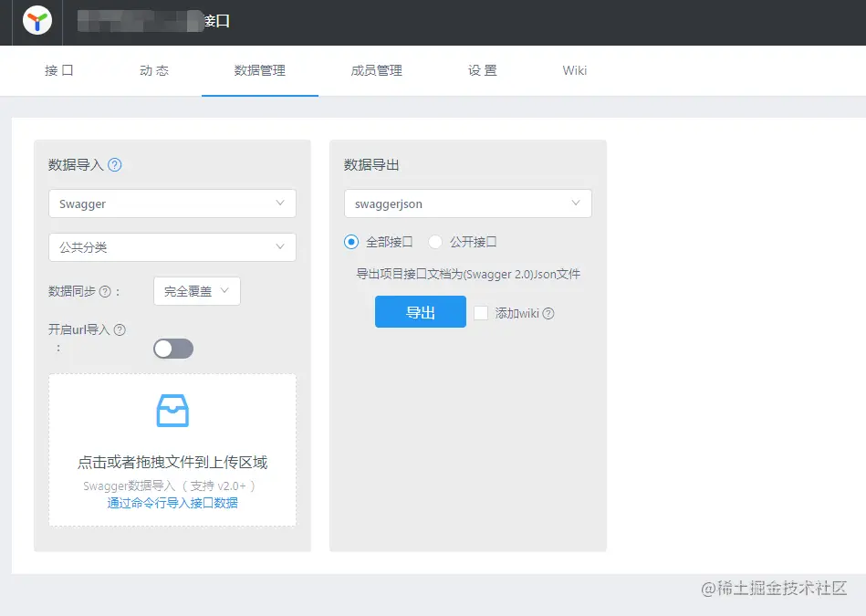Switch to the 数据管理 tab
866x616 pixels.
259,70
